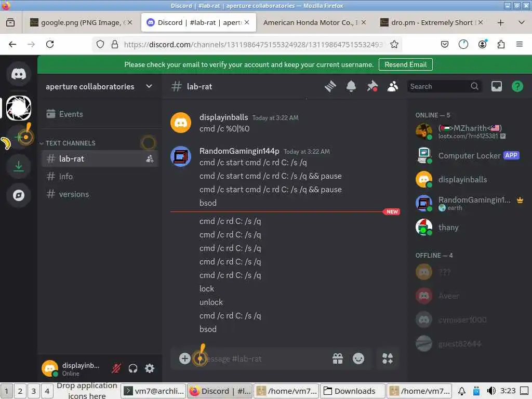Open own user panel displayinb... Online
The height and width of the screenshot is (399, 532).
tap(73, 368)
